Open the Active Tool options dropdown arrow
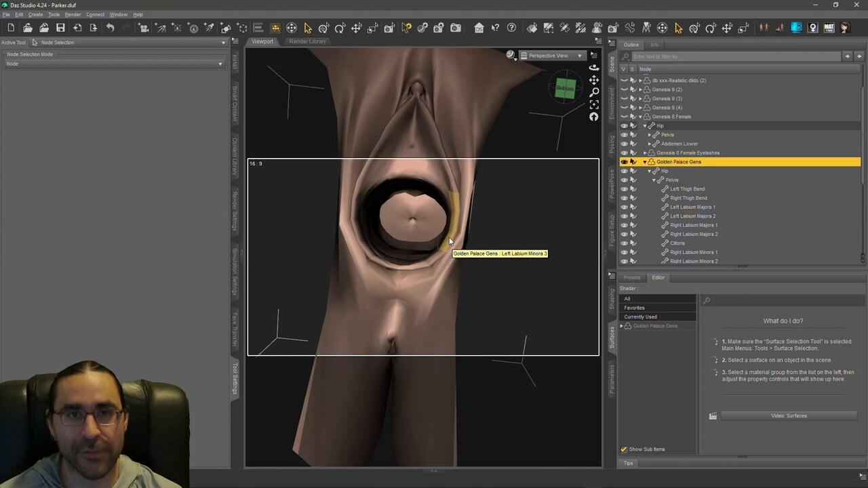The image size is (868, 488). [x=223, y=43]
